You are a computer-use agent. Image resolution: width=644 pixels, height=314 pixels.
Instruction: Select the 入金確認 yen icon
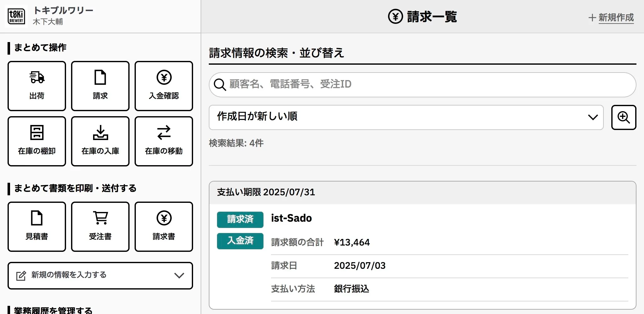164,77
